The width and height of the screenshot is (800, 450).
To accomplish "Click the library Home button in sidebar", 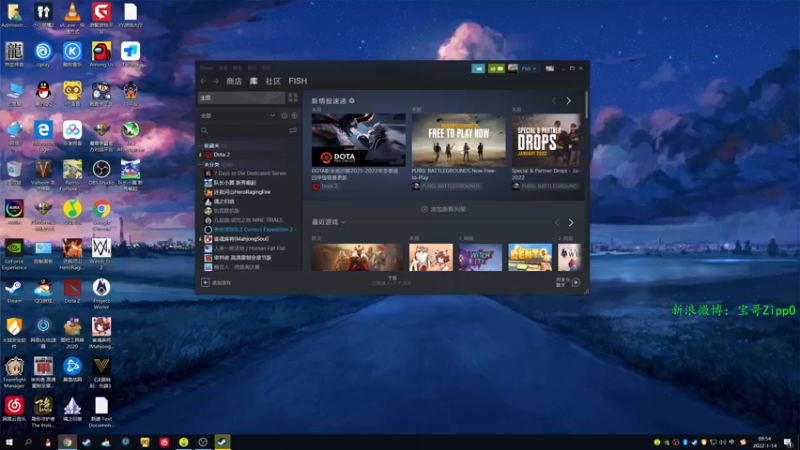I will point(241,97).
